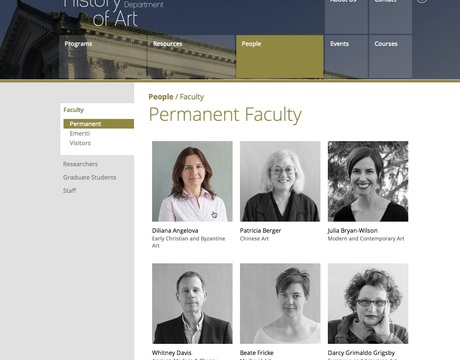Open the Resources navigation tile

pos(191,56)
